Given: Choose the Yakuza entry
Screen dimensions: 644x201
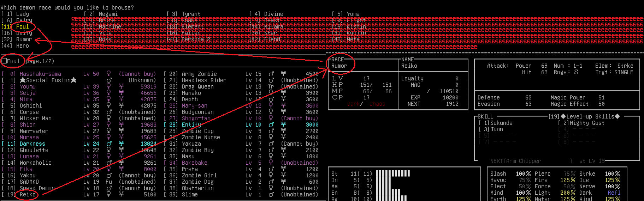Looking at the screenshot, I should [x=241, y=144].
